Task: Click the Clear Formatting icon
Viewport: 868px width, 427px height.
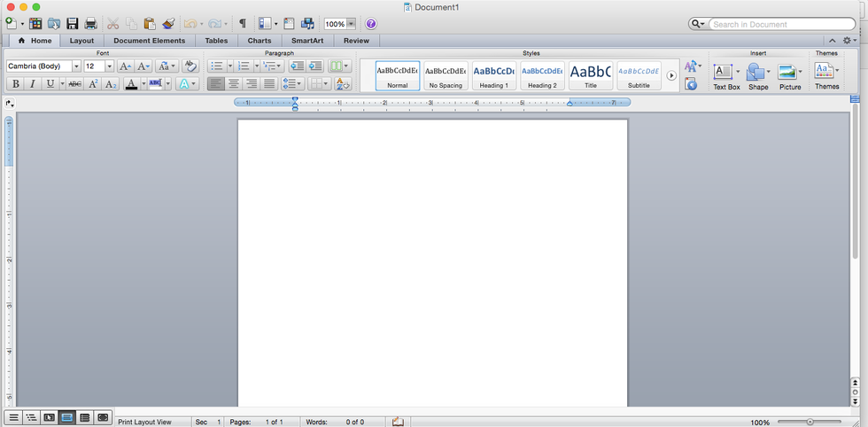Action: pos(190,66)
